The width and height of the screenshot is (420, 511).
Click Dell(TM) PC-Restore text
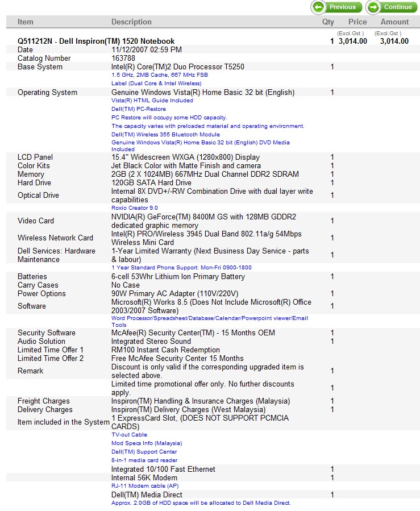[139, 109]
